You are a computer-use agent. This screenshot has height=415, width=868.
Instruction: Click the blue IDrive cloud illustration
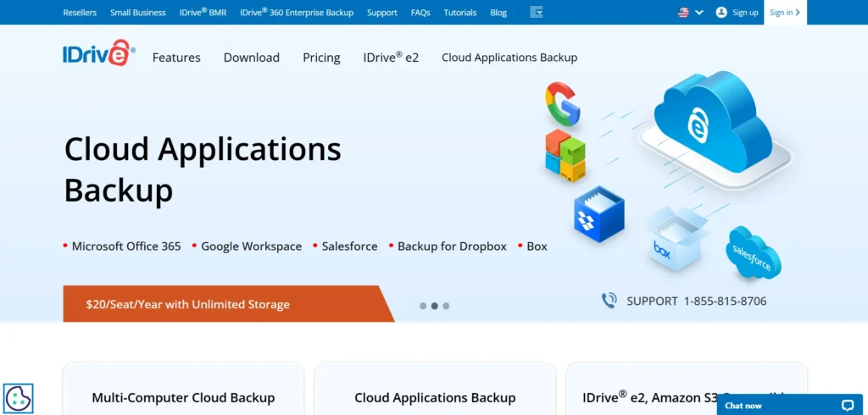713,123
